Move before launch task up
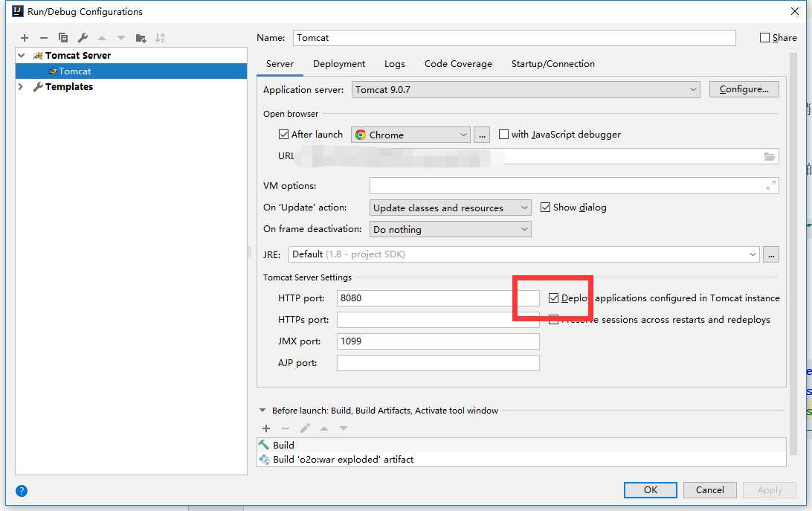Screen dimensions: 812x511 point(324,428)
